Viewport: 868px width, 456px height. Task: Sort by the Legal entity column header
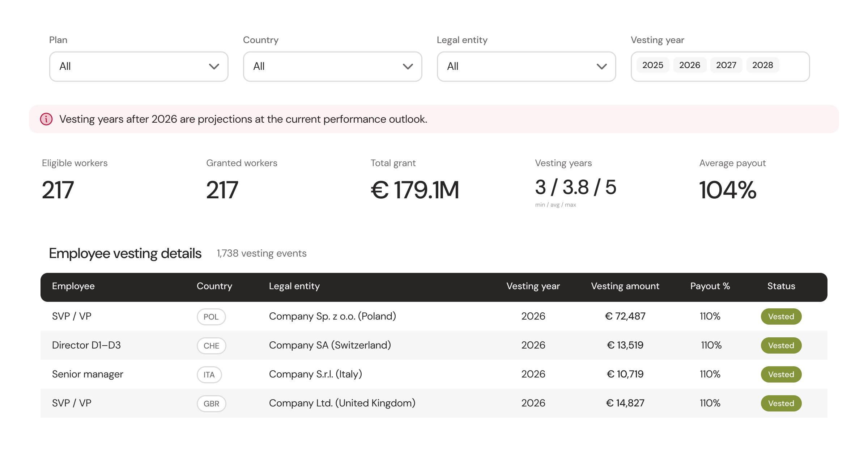294,286
